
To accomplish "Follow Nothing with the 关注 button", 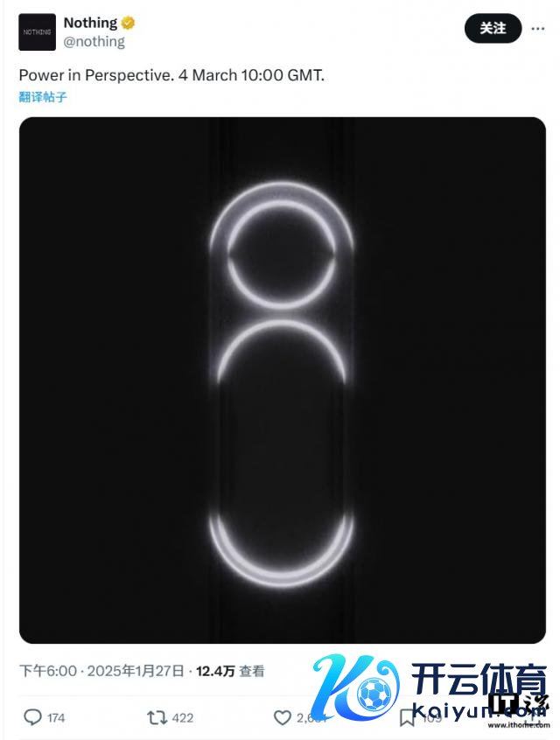I will pos(493,28).
